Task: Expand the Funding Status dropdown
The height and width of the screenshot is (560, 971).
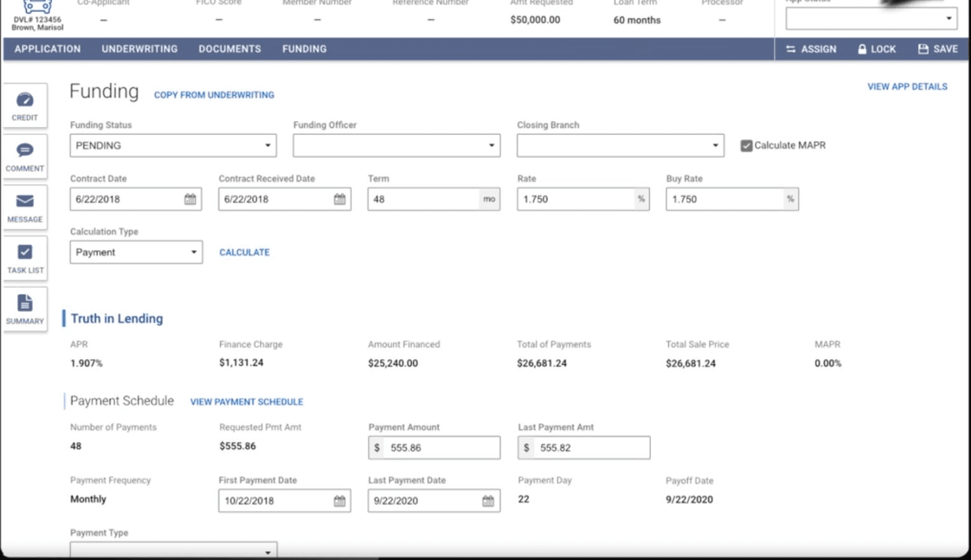Action: click(x=173, y=146)
